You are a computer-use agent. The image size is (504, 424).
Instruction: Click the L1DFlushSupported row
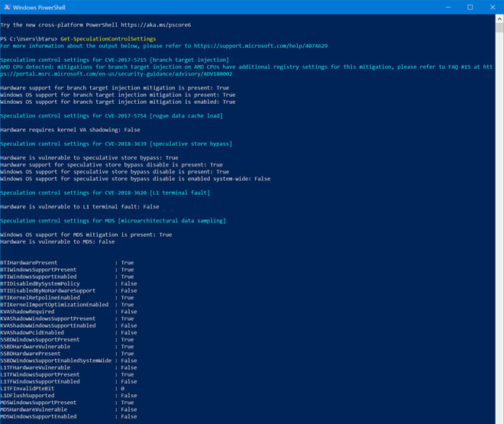[x=69, y=396]
